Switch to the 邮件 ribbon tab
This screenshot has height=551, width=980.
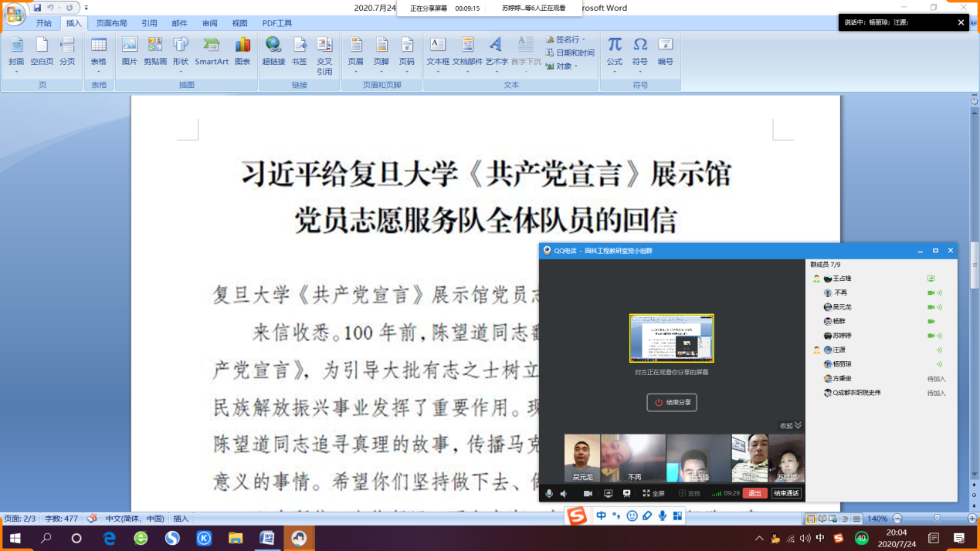click(x=179, y=23)
